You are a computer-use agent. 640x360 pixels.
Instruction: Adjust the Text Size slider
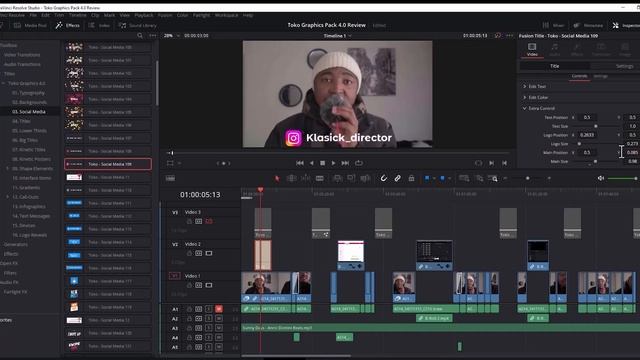click(596, 126)
